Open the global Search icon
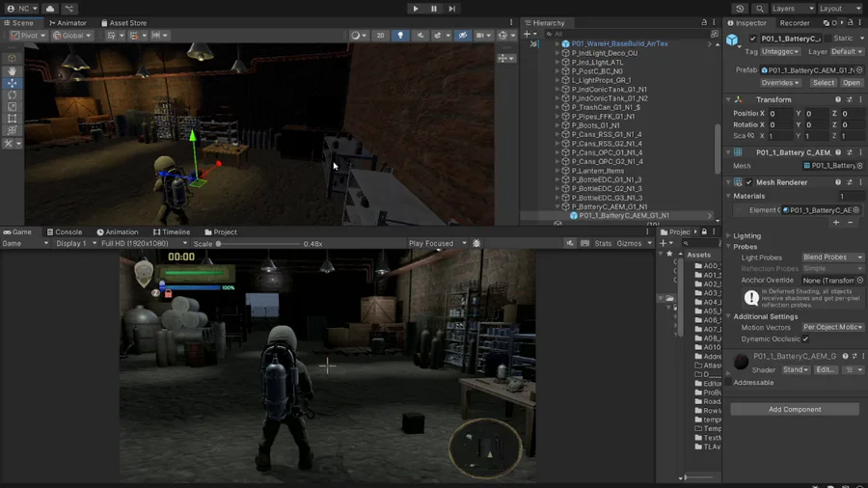The height and width of the screenshot is (488, 868). pos(760,9)
